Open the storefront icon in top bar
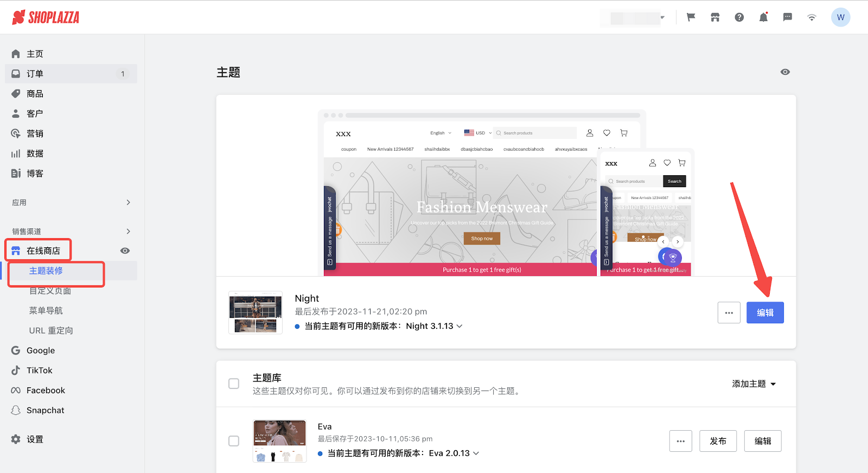The height and width of the screenshot is (473, 868). click(x=715, y=17)
